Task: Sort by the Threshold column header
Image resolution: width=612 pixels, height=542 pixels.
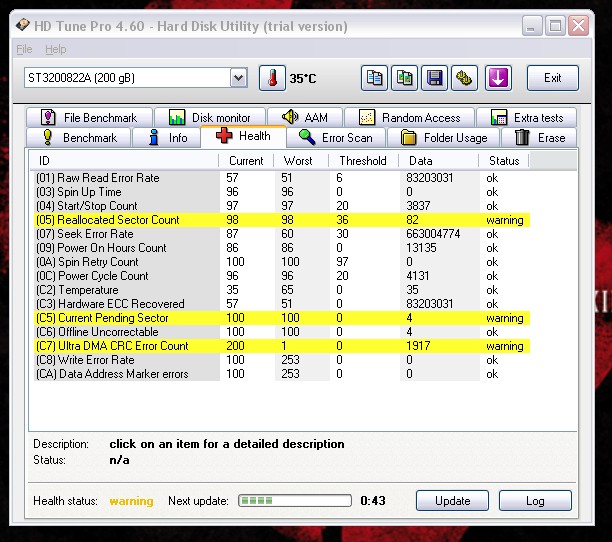Action: point(364,161)
